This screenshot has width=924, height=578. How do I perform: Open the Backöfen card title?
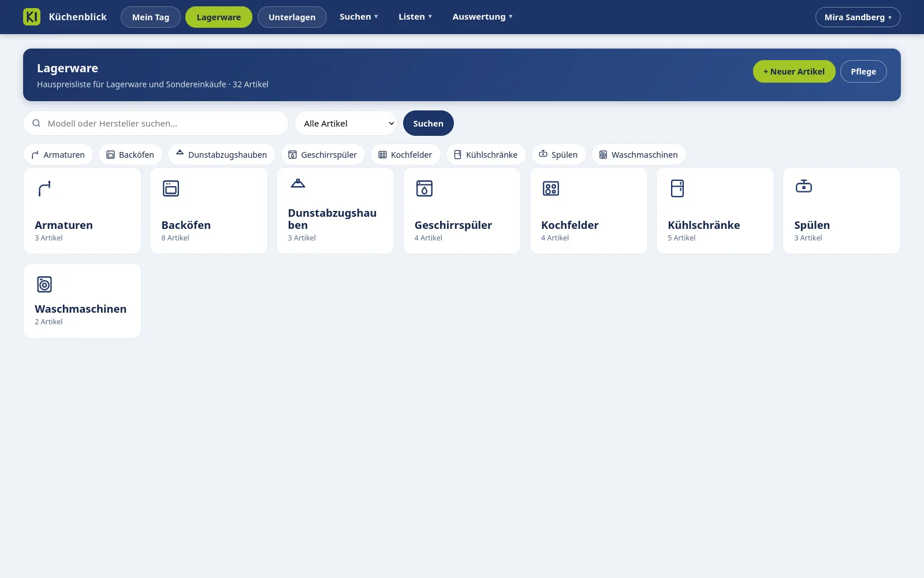[186, 225]
